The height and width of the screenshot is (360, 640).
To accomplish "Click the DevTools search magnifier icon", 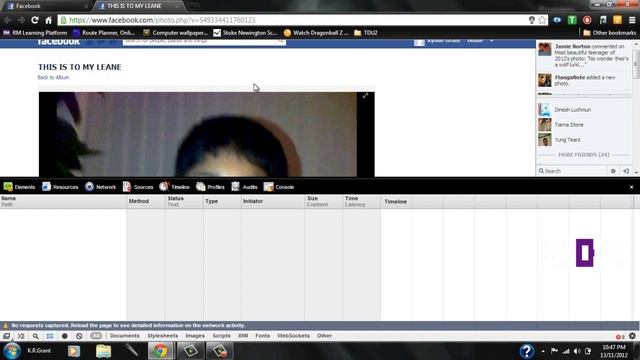I will click(x=36, y=336).
